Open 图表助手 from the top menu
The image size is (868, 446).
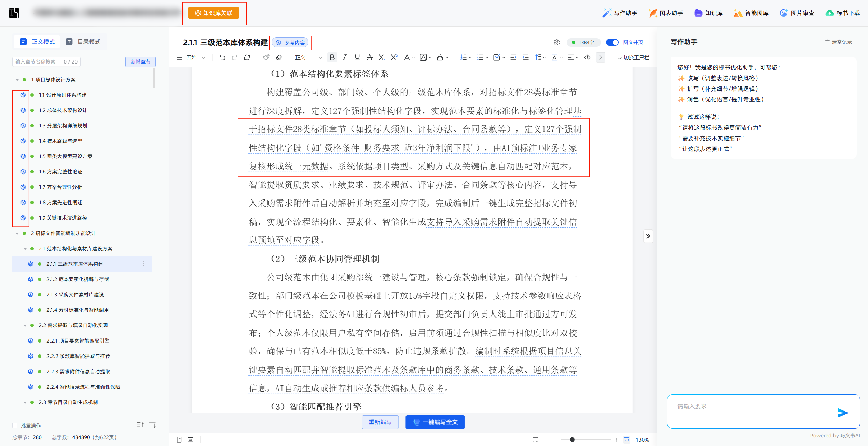pyautogui.click(x=665, y=13)
